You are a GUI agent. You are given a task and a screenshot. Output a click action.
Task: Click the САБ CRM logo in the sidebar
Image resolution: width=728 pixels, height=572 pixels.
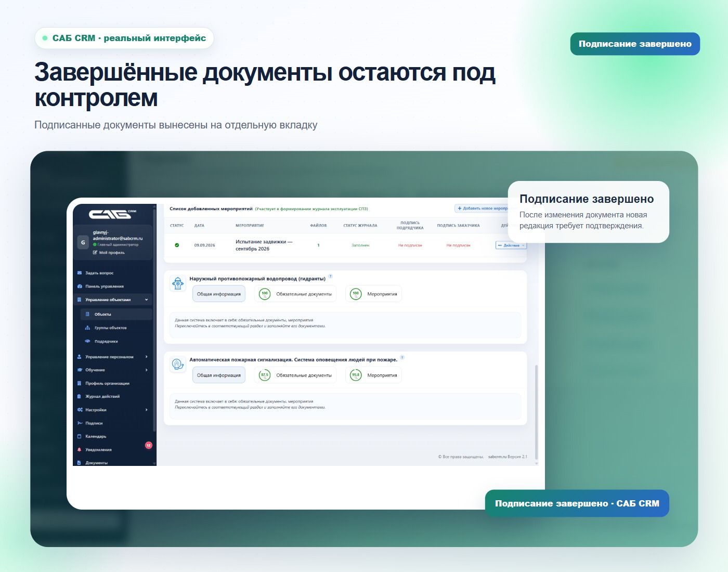point(112,214)
